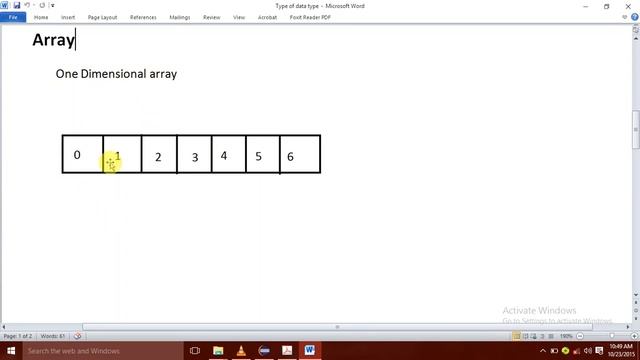Image resolution: width=640 pixels, height=360 pixels.
Task: Open Word Help question mark icon
Action: pos(635,17)
